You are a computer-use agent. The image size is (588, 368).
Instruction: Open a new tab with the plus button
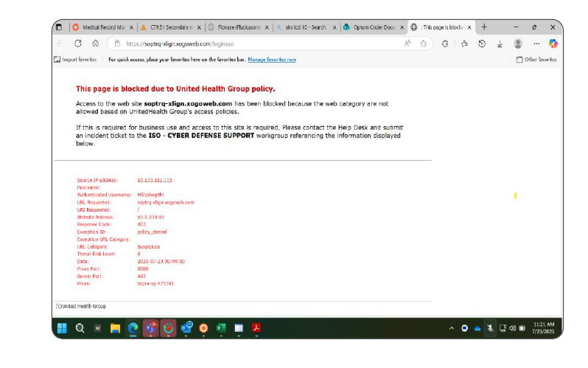tap(484, 27)
